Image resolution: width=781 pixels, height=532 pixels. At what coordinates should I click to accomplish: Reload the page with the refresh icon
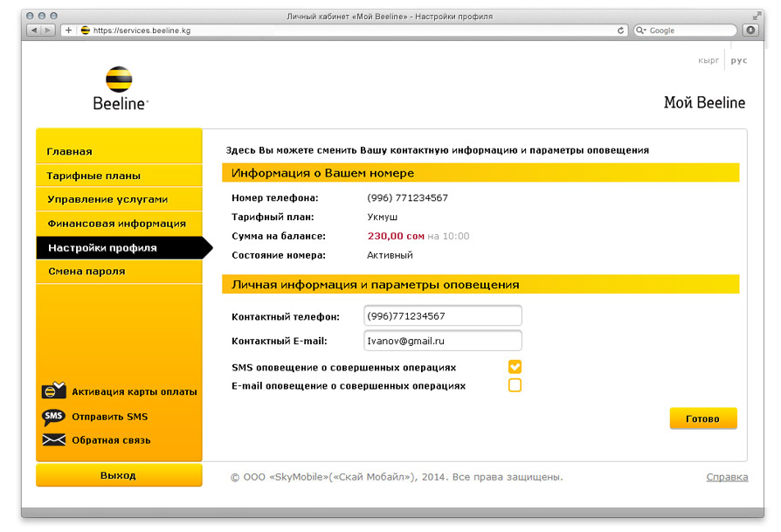[x=620, y=31]
